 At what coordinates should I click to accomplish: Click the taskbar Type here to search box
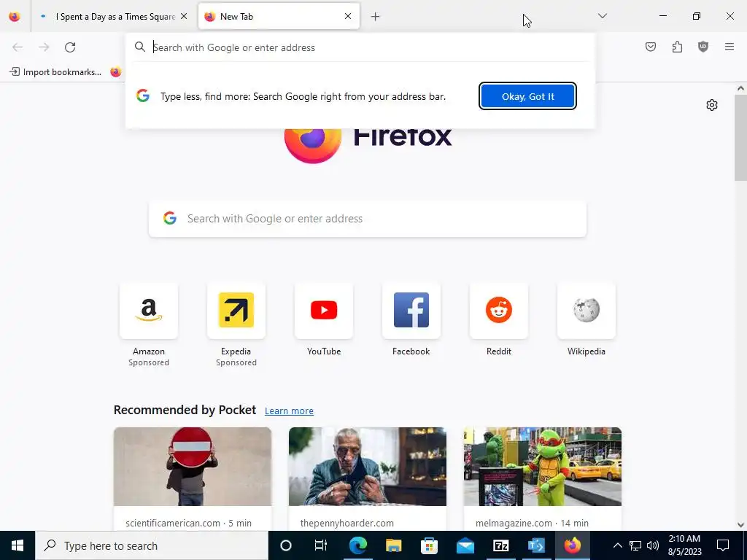pyautogui.click(x=152, y=545)
